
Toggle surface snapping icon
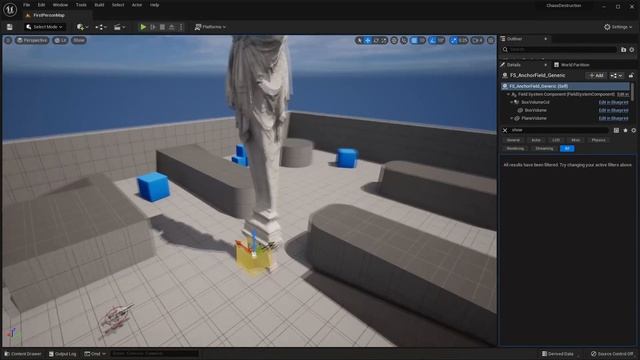[x=404, y=40]
